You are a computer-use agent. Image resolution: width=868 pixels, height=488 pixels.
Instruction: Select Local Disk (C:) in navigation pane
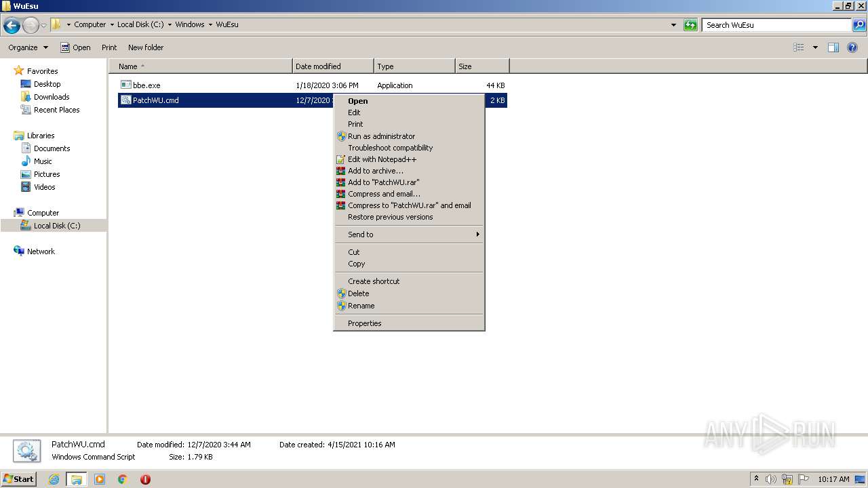54,226
